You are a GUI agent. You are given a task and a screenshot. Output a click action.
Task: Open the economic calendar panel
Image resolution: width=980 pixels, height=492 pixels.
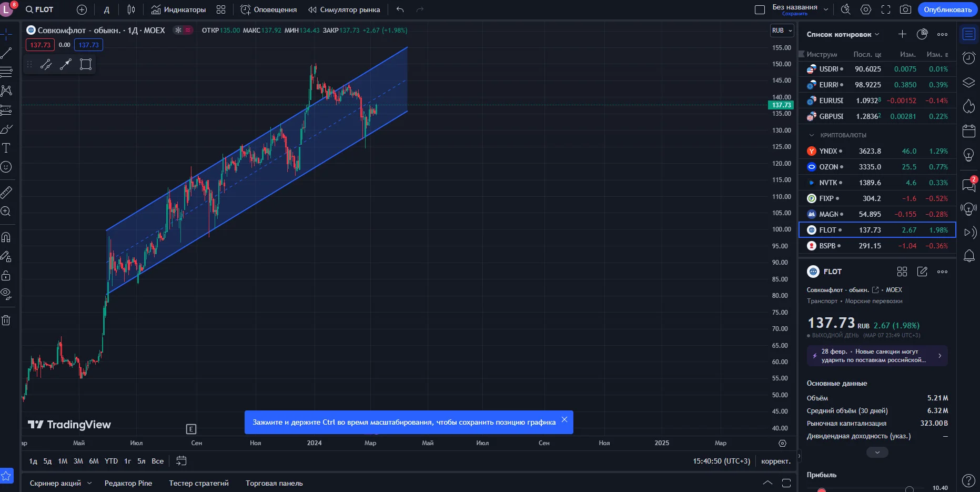[x=969, y=130]
